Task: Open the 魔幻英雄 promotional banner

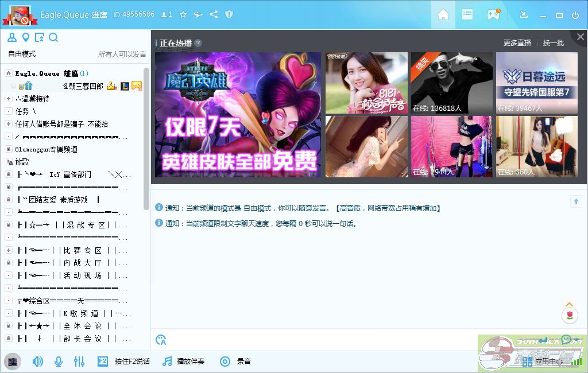Action: pos(238,115)
